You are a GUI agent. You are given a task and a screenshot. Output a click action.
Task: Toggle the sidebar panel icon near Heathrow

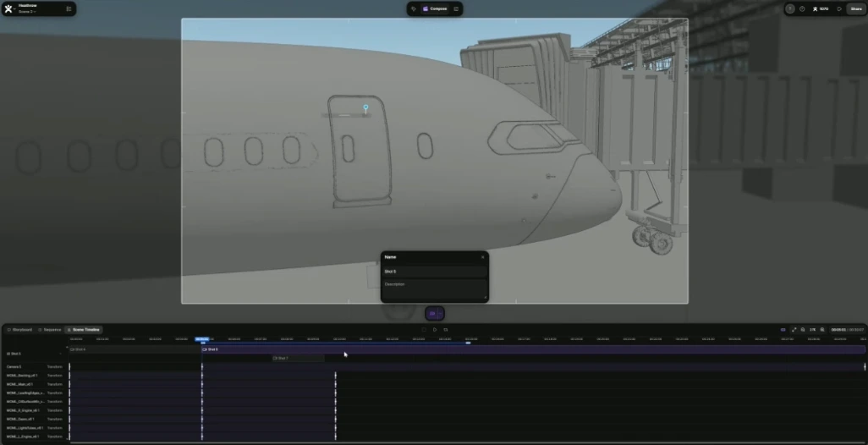(x=69, y=8)
